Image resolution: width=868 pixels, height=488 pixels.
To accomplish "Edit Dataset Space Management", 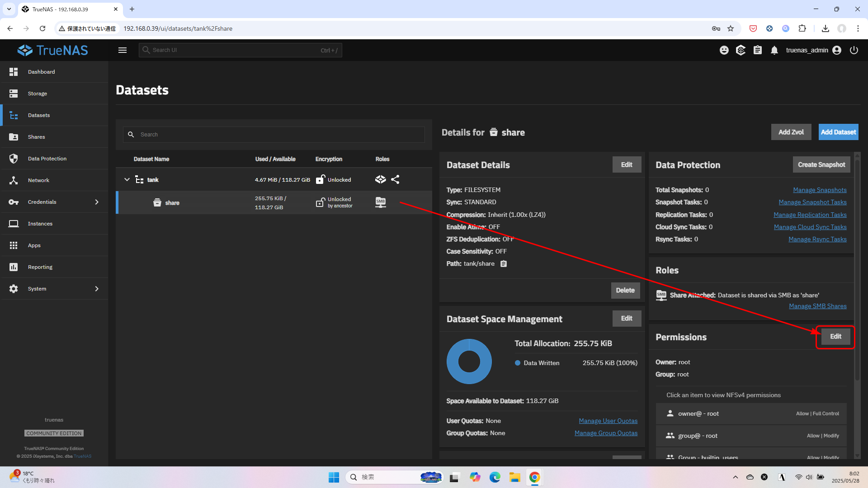I will pos(627,318).
